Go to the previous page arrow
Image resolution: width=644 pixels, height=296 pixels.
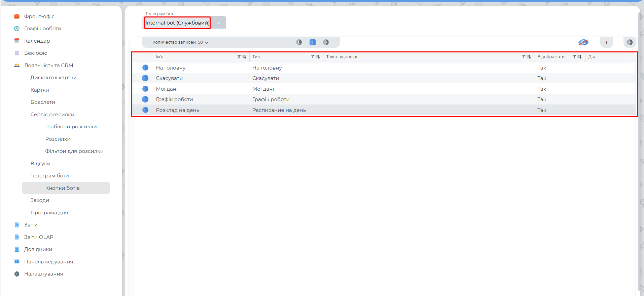(x=299, y=42)
